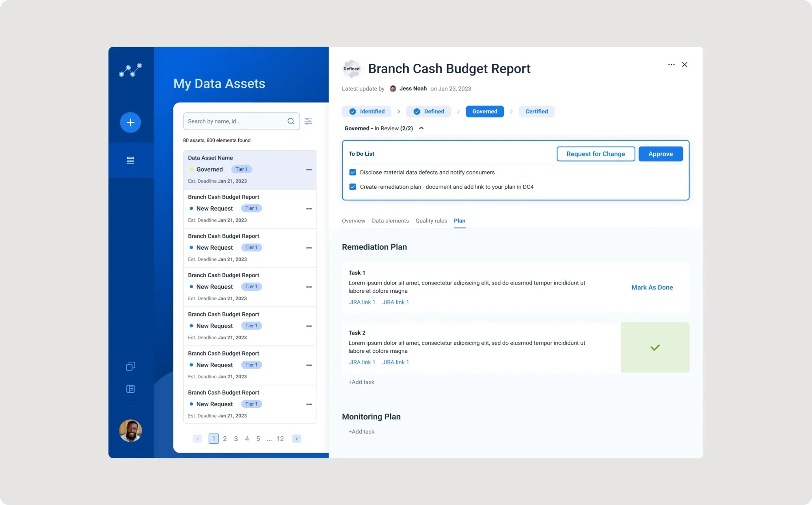812x505 pixels.
Task: Open the three-dot menu in report header
Action: [x=671, y=65]
